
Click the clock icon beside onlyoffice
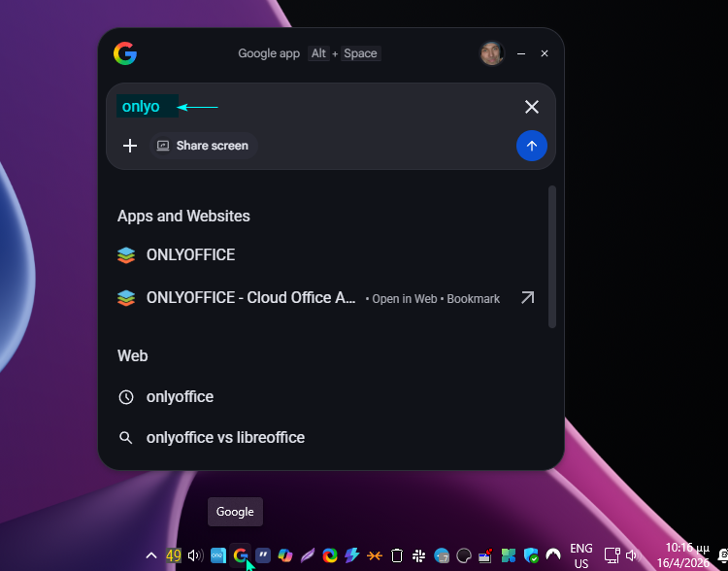tap(126, 397)
